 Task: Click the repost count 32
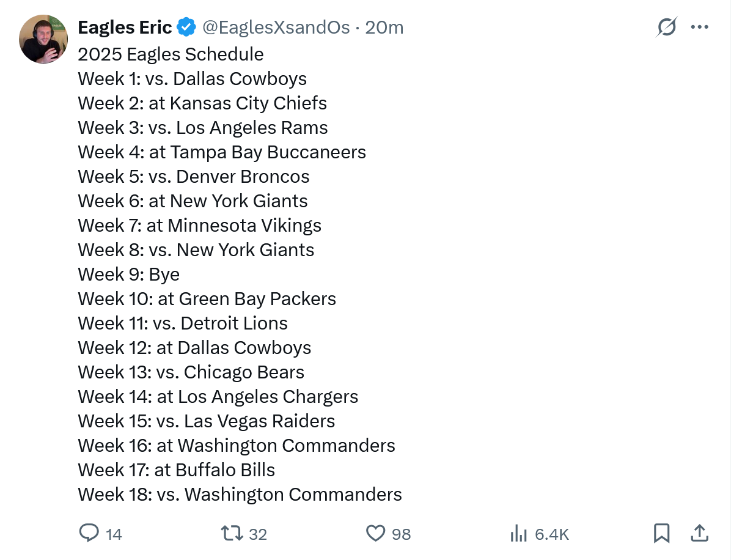(x=258, y=534)
